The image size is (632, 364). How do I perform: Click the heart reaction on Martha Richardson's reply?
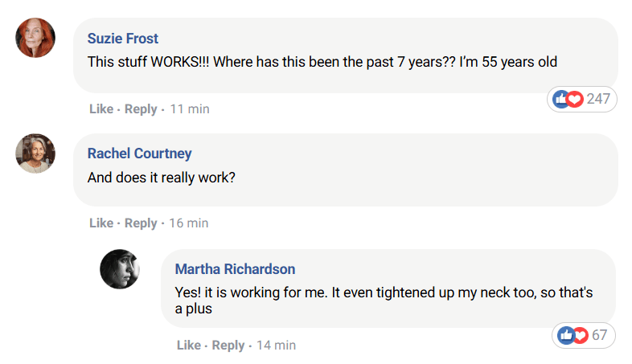[581, 335]
